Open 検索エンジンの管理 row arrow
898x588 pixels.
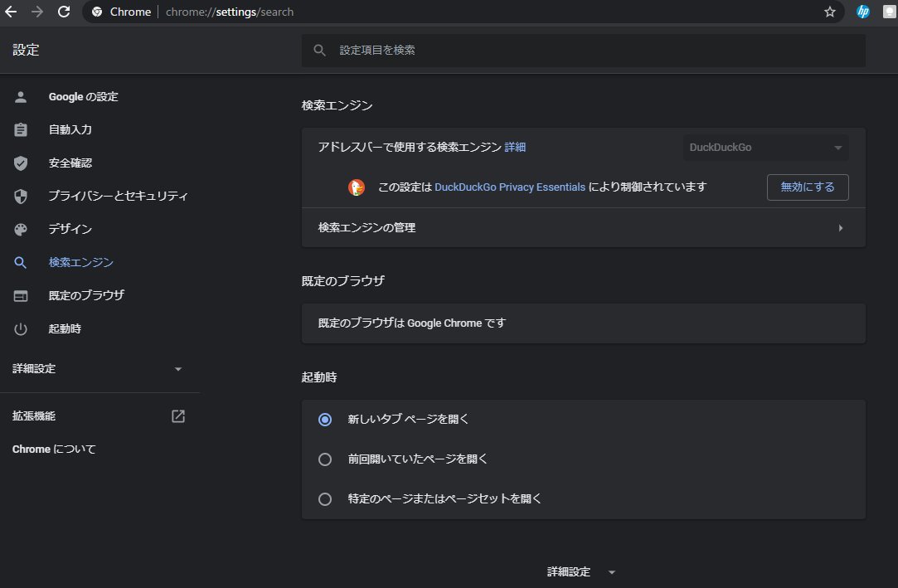tap(841, 228)
